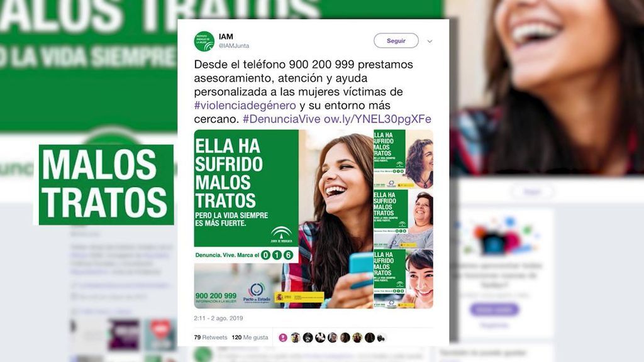The height and width of the screenshot is (362, 644).
Task: Click the @IAMJunta handle
Action: click(234, 46)
